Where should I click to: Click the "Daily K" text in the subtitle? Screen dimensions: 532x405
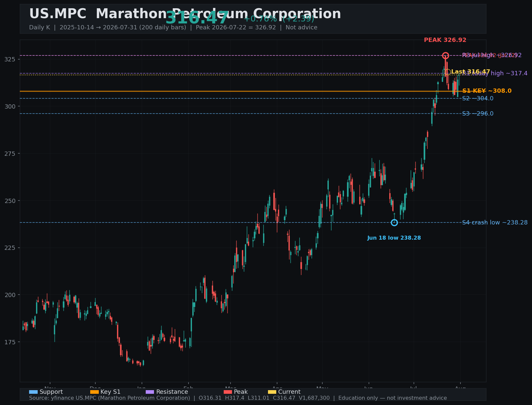click(x=39, y=27)
